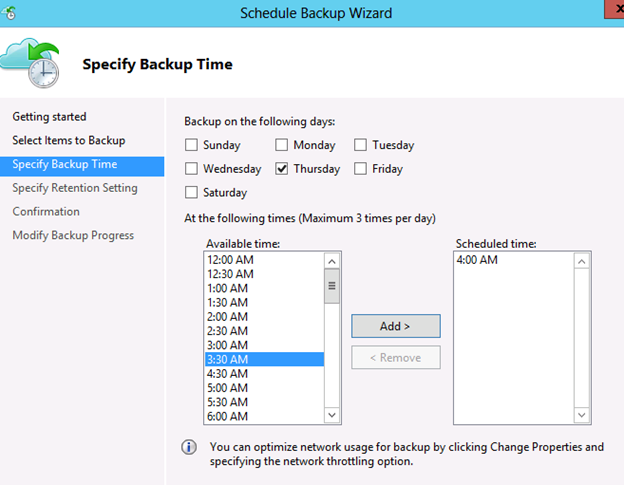Choose 5:00 AM from Available time
This screenshot has width=624, height=485.
point(265,388)
